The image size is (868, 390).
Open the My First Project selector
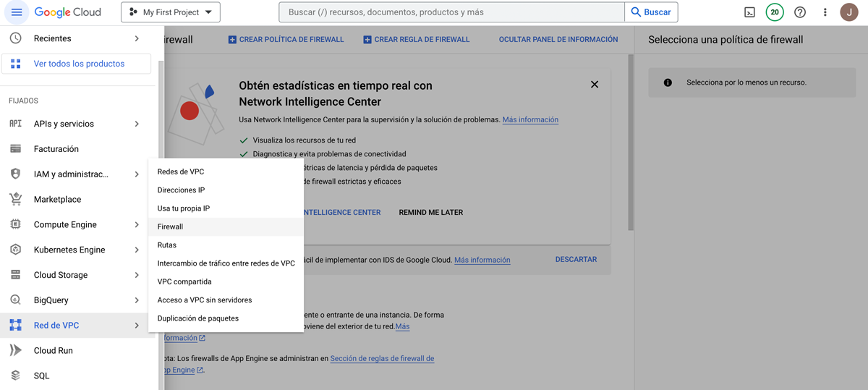[x=171, y=12]
